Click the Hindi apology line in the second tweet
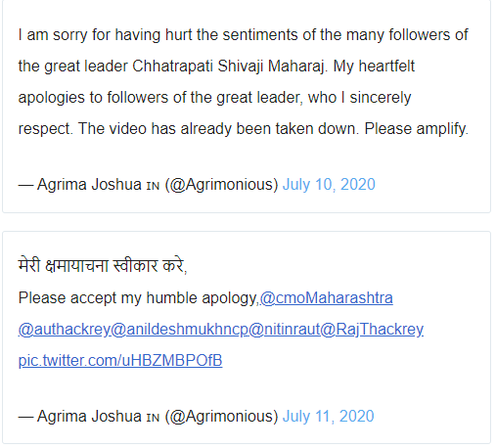 point(103,265)
